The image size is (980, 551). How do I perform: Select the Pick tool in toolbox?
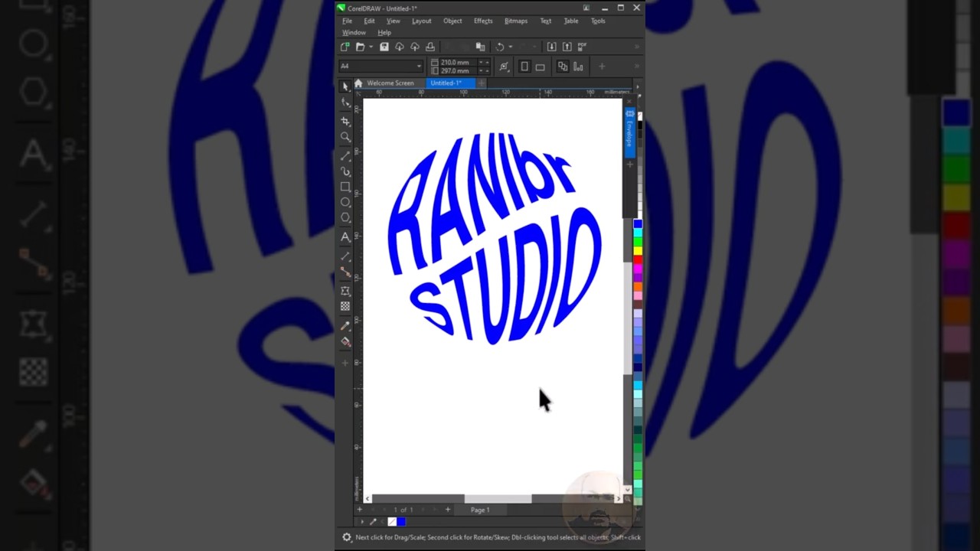pyautogui.click(x=345, y=86)
